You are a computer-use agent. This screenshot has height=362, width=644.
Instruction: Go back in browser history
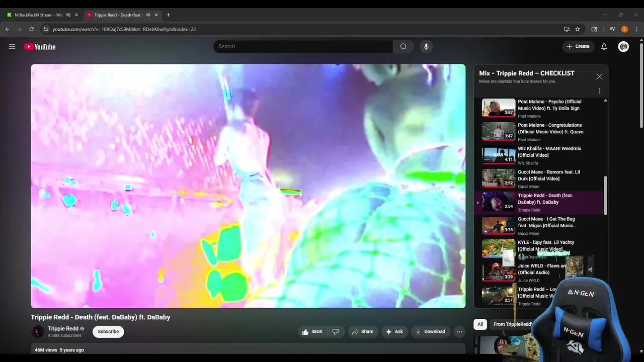8,29
